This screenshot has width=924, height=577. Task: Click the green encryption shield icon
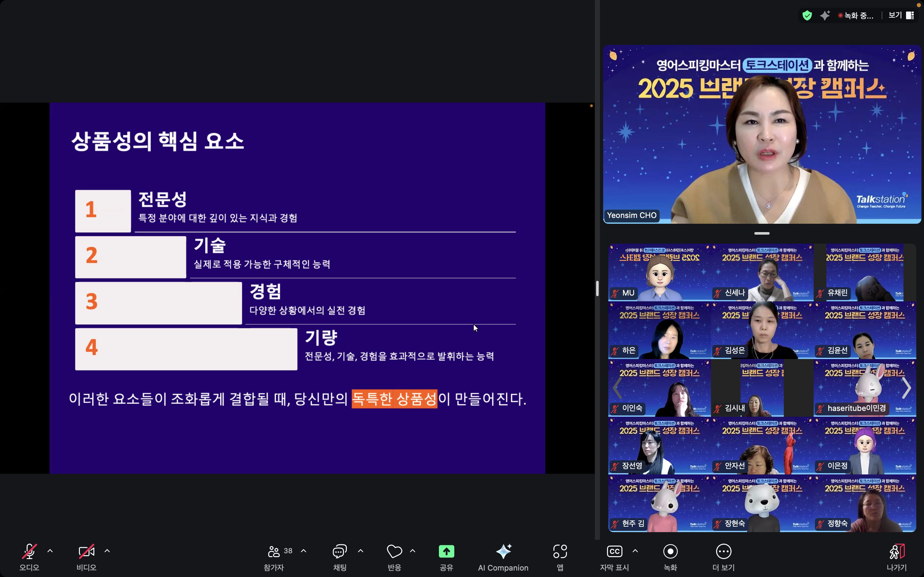807,15
